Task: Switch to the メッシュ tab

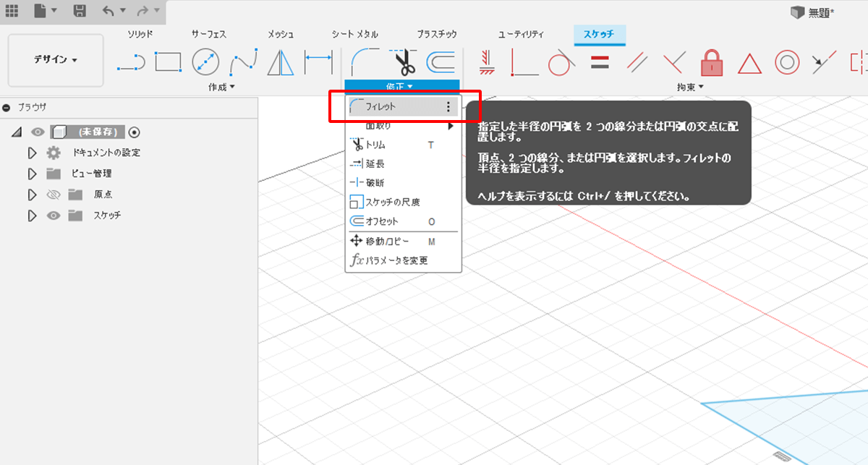Action: click(x=281, y=34)
